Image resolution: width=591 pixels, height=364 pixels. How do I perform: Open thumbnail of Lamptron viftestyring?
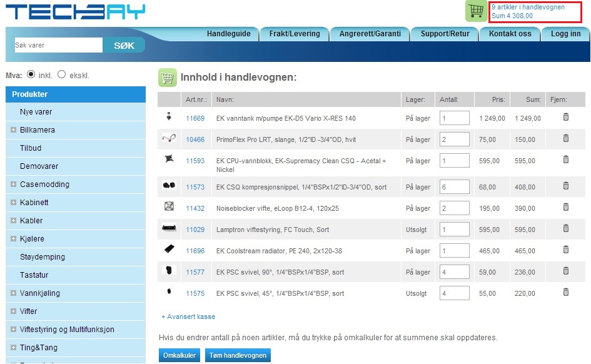coord(169,228)
